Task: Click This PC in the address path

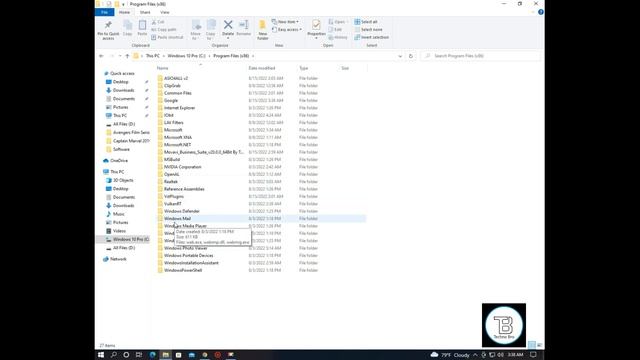Action: [153, 56]
